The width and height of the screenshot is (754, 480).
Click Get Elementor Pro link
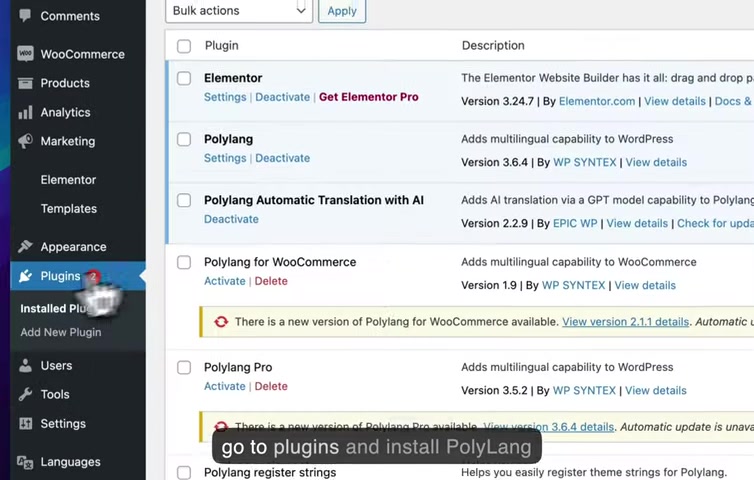click(369, 97)
